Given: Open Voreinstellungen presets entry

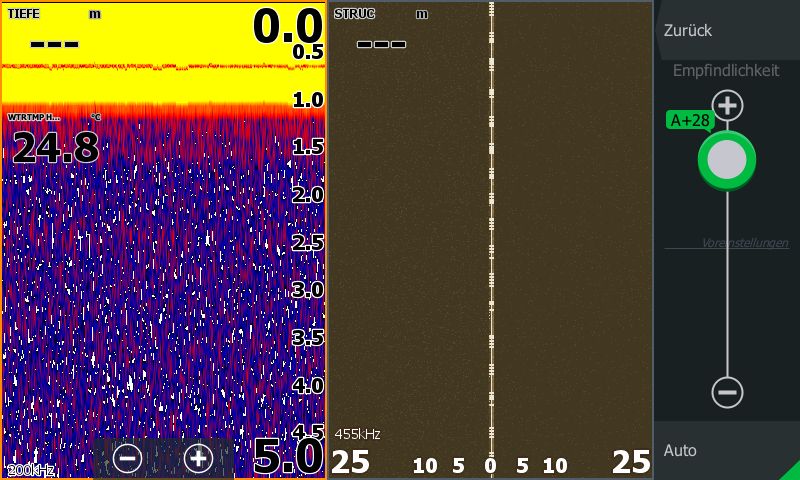Looking at the screenshot, I should 744,243.
